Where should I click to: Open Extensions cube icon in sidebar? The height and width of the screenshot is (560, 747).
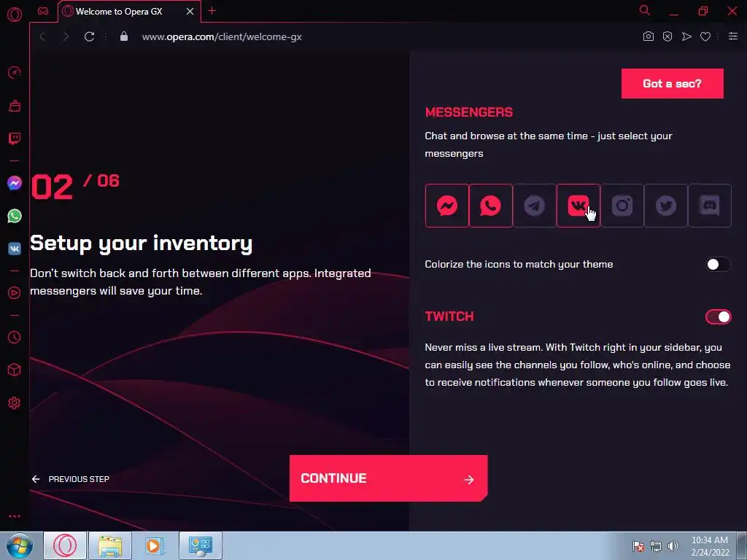(x=15, y=370)
